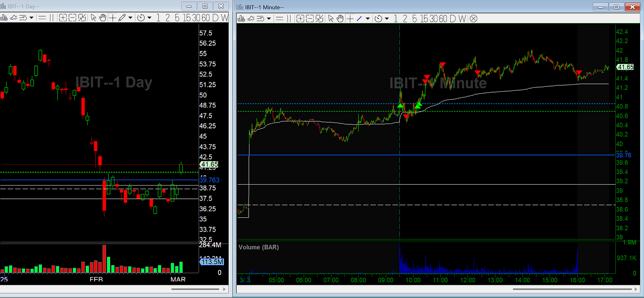Expand list-style dropdown arrow in 1 Minute toolbar
The height and width of the screenshot is (298, 644).
pyautogui.click(x=269, y=18)
